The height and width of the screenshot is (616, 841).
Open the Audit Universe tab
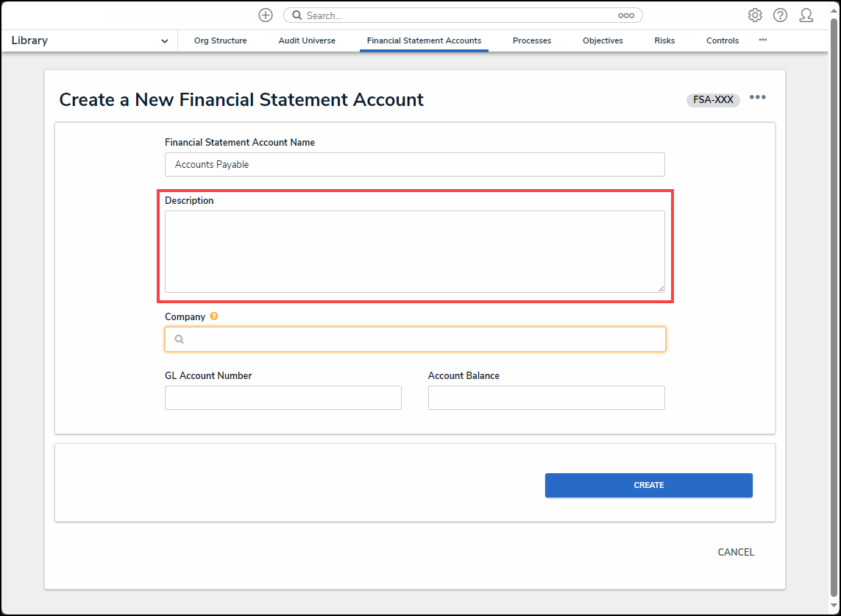(307, 41)
